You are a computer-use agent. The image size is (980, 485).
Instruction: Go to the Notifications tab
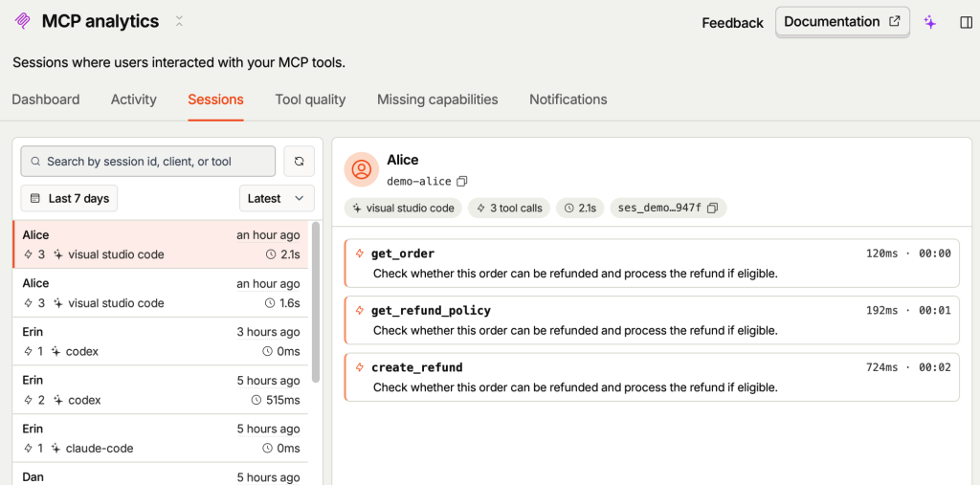tap(568, 99)
